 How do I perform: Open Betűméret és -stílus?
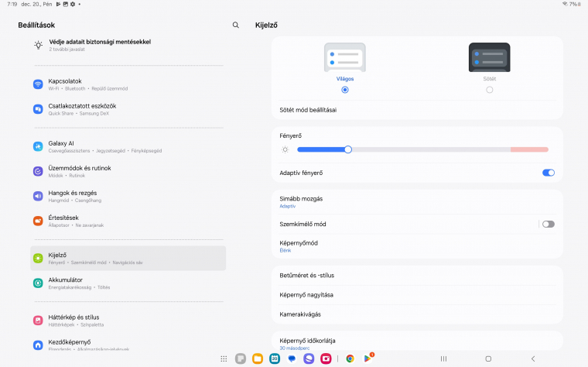[x=417, y=276]
